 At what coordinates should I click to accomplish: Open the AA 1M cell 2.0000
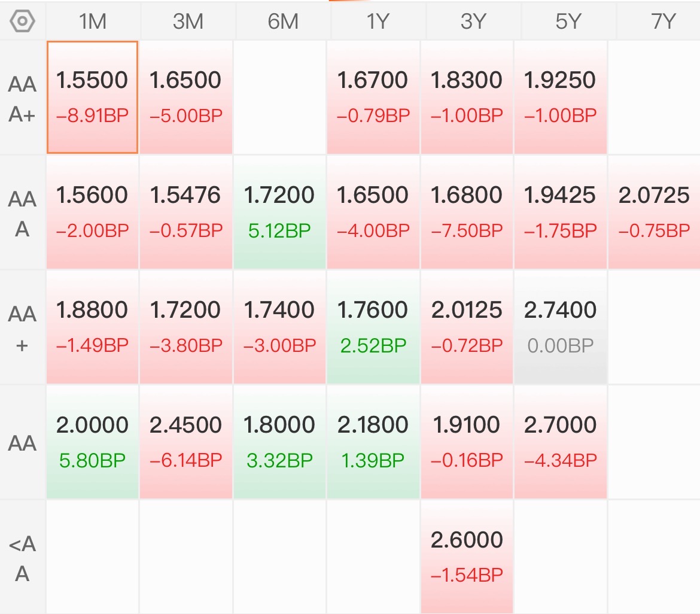(x=92, y=442)
